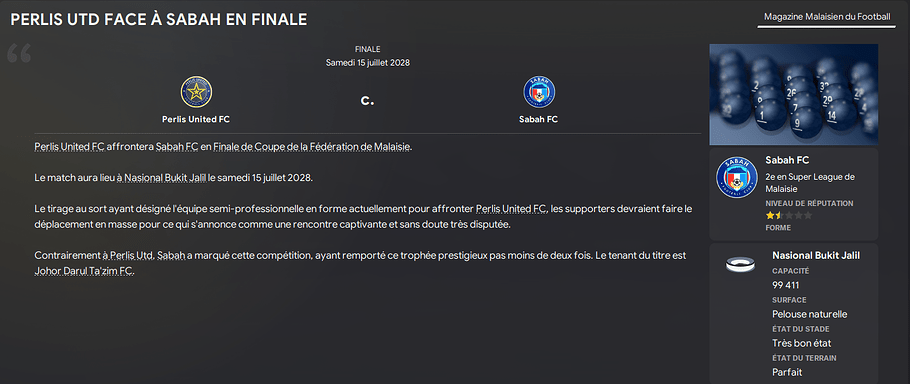Screen dimensions: 910x384
Task: Click the Nasional Bukit Jalil stadium icon
Action: 740,265
